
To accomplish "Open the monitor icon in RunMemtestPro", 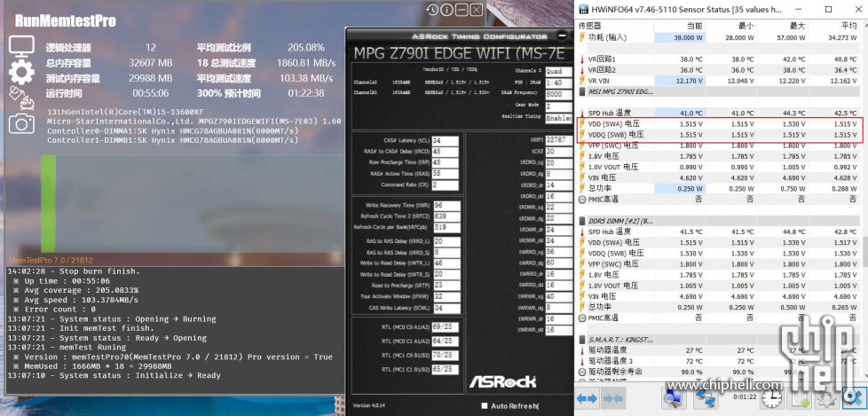I will click(21, 48).
